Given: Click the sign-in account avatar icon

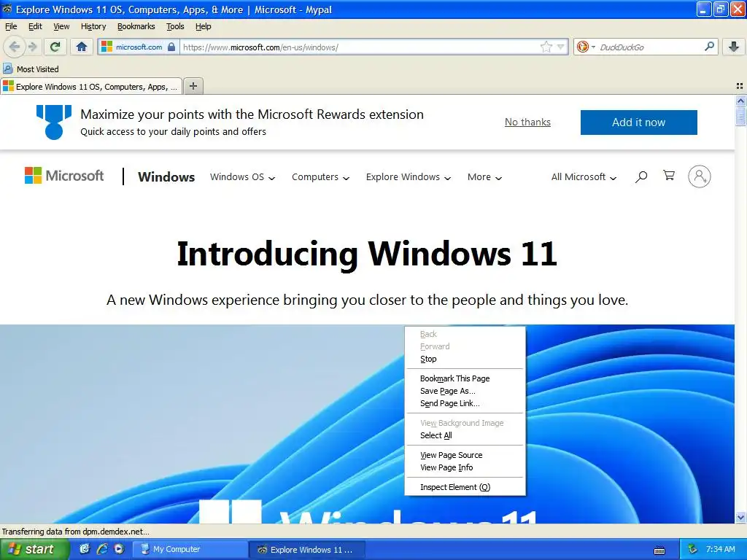Looking at the screenshot, I should pyautogui.click(x=699, y=176).
